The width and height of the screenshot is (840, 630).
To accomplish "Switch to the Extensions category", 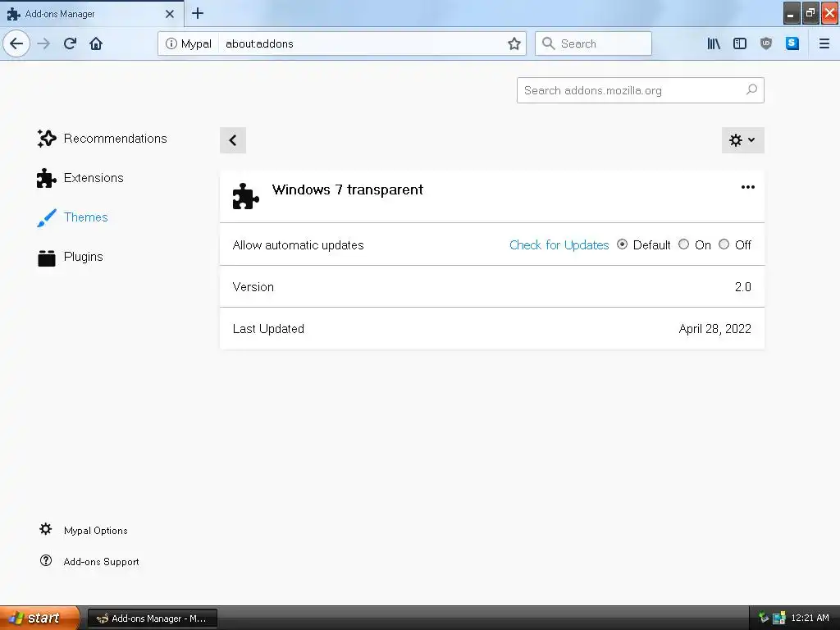I will point(80,178).
